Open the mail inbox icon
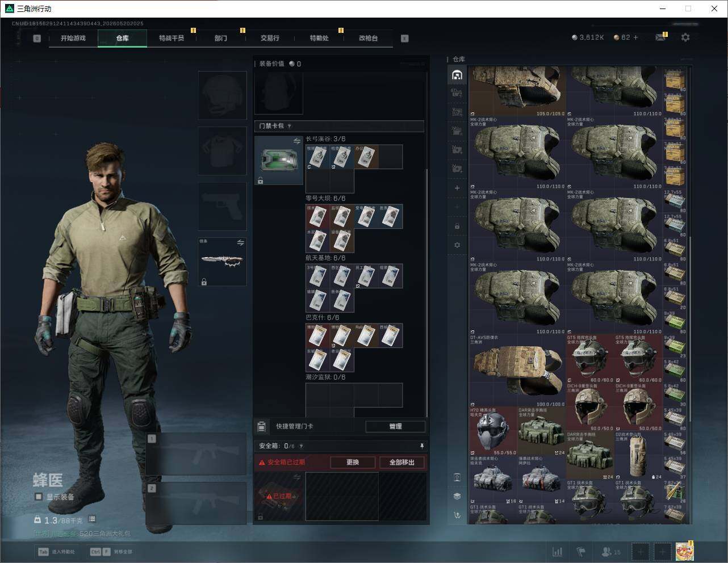The height and width of the screenshot is (563, 728). [x=660, y=37]
